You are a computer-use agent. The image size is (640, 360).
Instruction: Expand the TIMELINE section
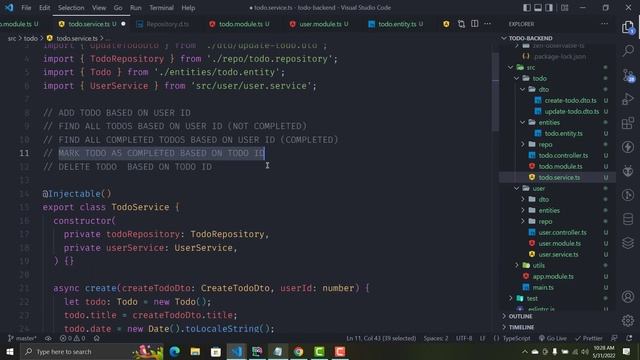(x=521, y=327)
